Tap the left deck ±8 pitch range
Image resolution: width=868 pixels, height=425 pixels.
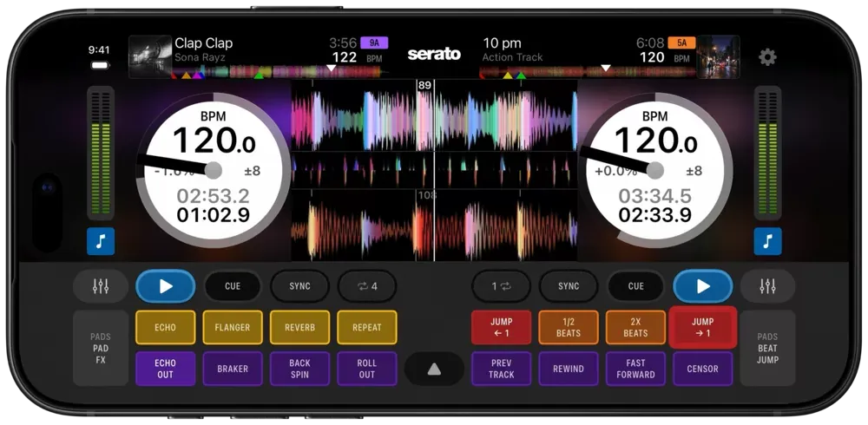(253, 171)
